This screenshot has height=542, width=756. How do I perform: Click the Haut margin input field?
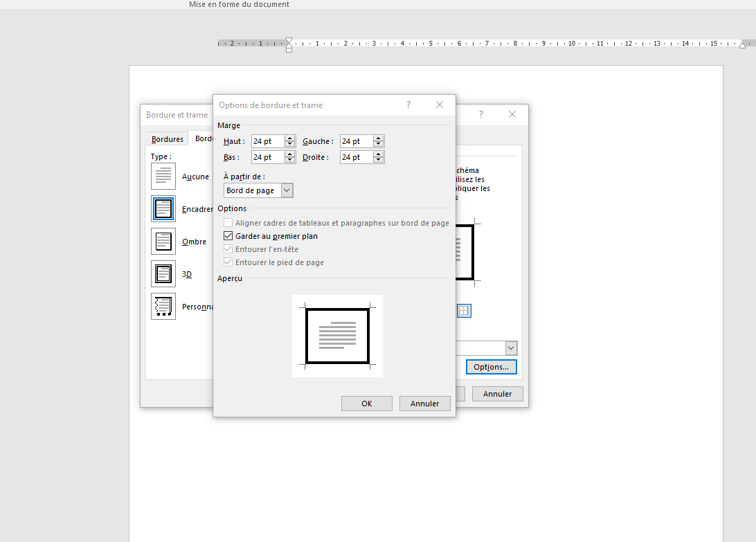pos(268,141)
